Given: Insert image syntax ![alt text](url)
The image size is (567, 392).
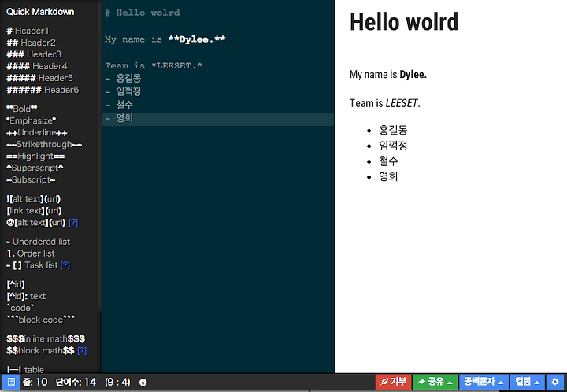Looking at the screenshot, I should [x=34, y=199].
